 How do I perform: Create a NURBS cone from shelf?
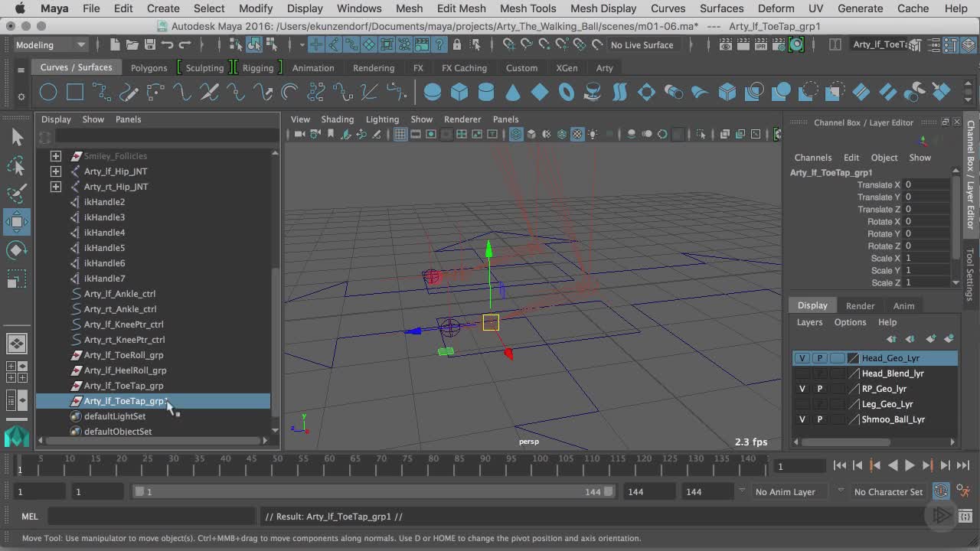pos(513,93)
